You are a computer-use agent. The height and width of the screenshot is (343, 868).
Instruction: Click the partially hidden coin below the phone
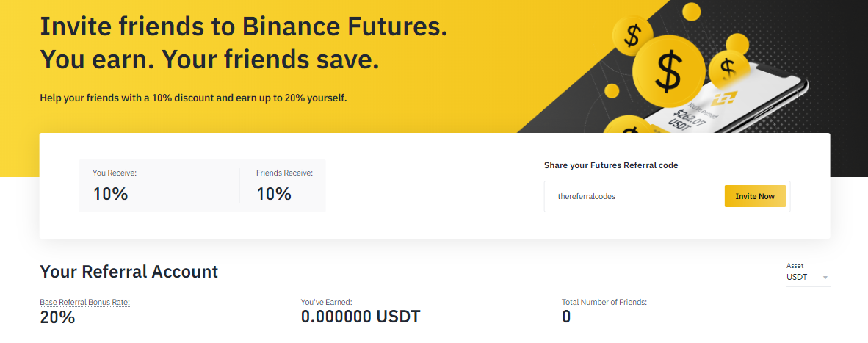[629, 126]
